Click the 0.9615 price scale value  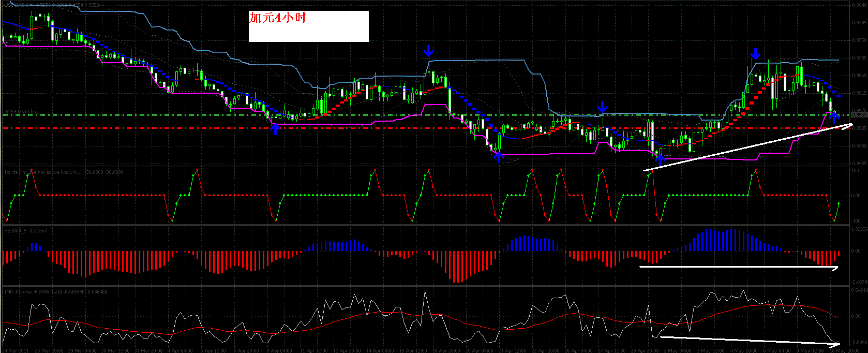(x=859, y=93)
